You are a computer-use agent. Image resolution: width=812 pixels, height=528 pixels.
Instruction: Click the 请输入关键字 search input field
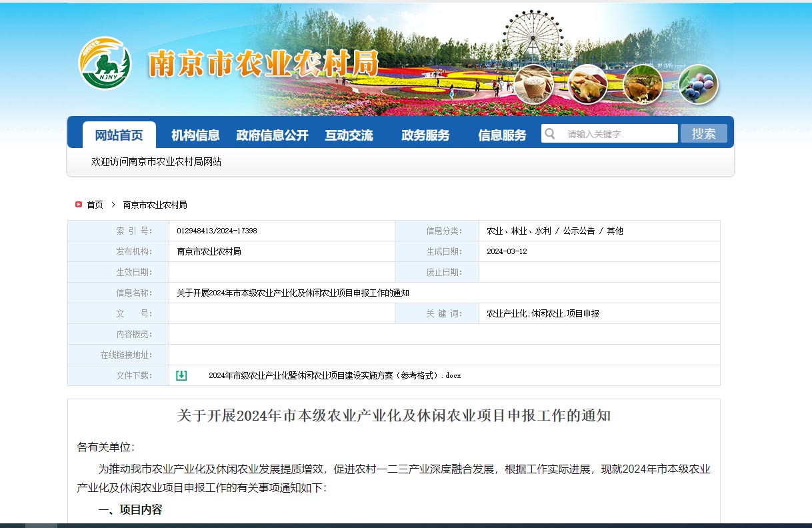tap(617, 134)
